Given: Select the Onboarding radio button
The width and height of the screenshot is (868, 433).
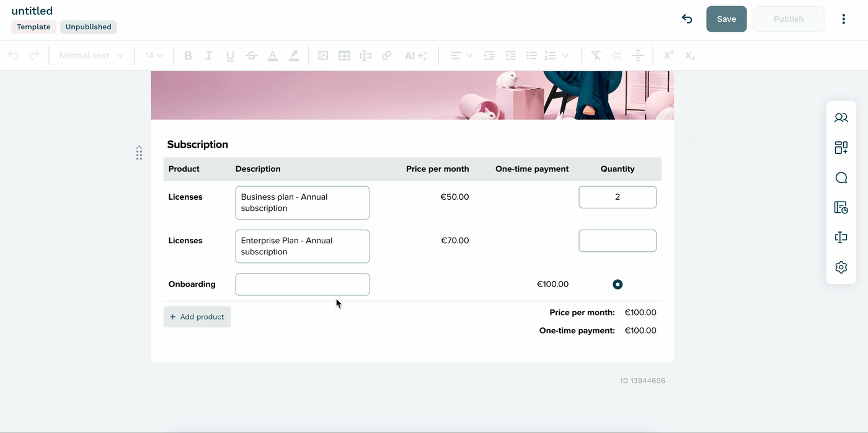Looking at the screenshot, I should click(x=618, y=284).
